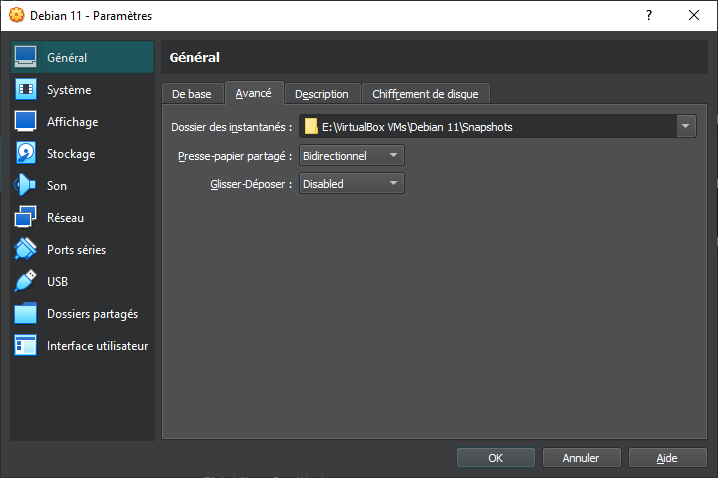
Task: Select the Interface utilisateur label in sidebar
Action: point(98,346)
